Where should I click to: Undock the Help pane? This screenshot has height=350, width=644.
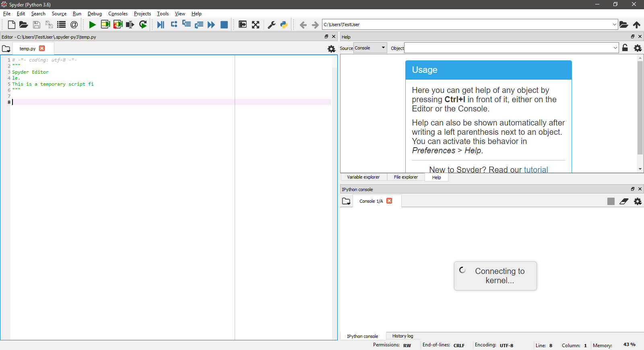click(633, 37)
